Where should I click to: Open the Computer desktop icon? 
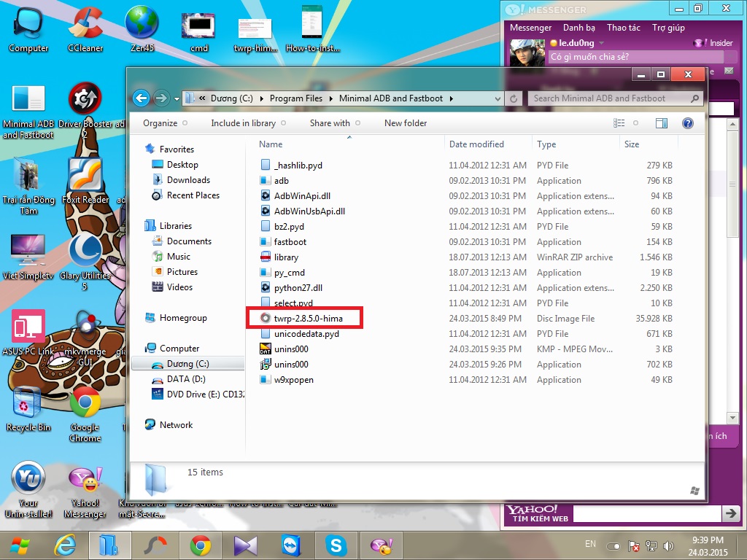28,29
